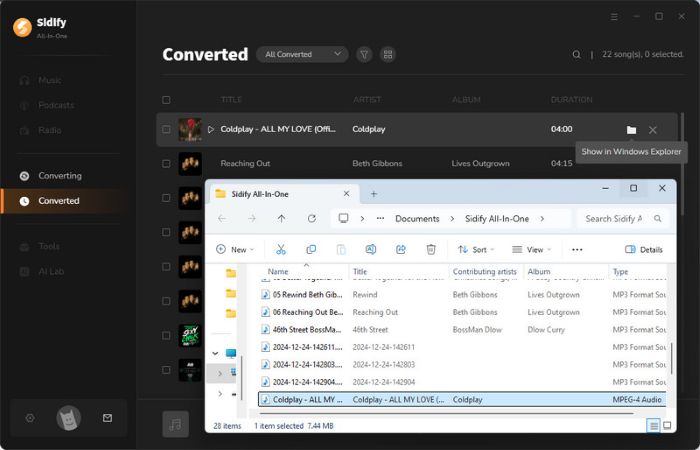The image size is (700, 450).
Task: Open See more ellipsis in Explorer toolbar
Action: point(577,250)
